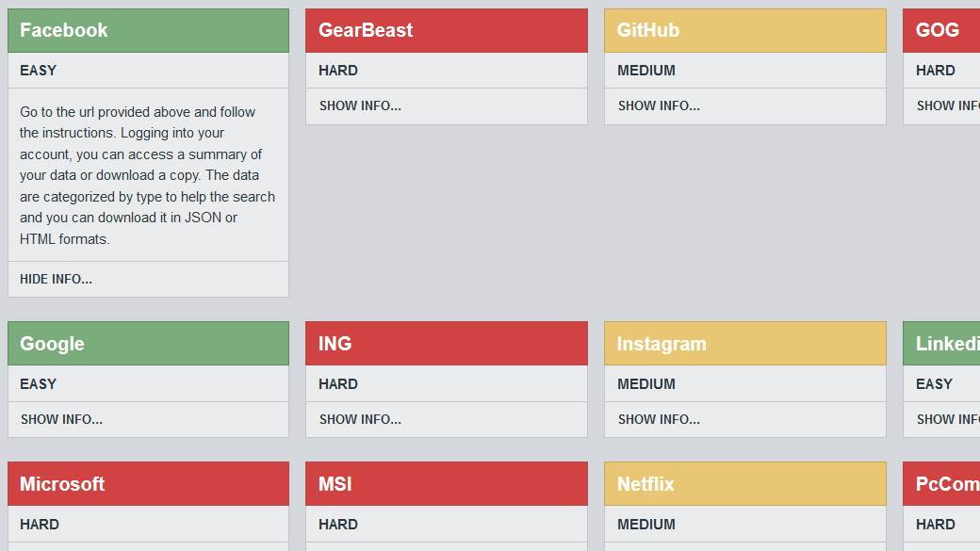The image size is (980, 551).
Task: Click the Facebook instructions paragraph text
Action: 147,175
